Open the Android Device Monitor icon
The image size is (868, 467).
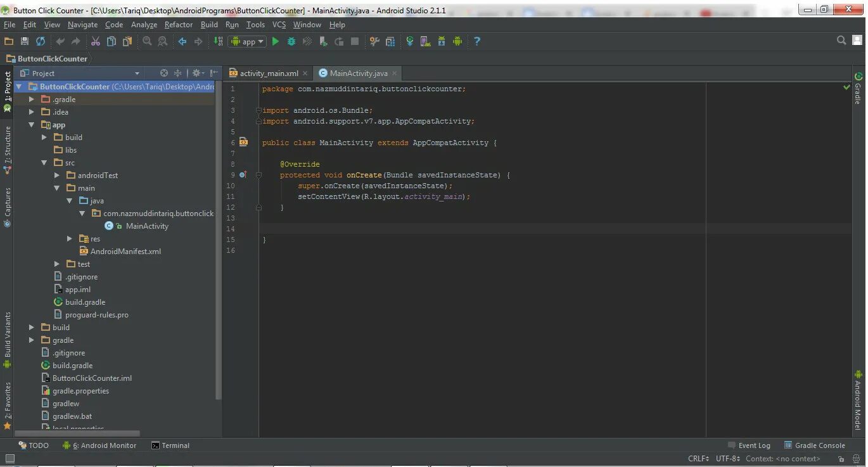(457, 41)
